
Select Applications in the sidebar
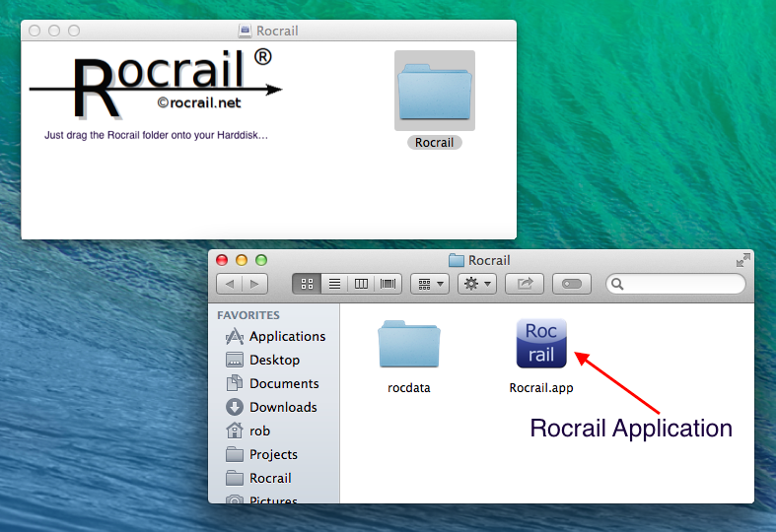coord(286,336)
